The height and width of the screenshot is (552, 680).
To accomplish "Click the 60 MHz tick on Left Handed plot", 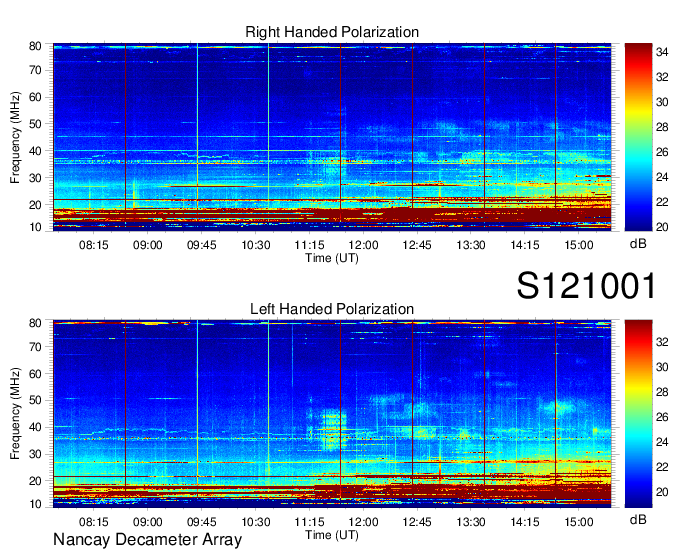I will pos(35,374).
